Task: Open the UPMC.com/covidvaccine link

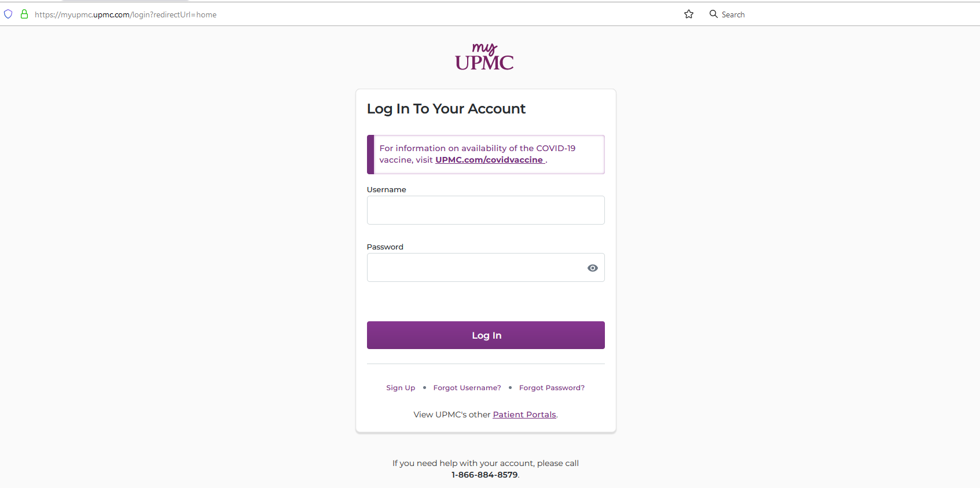Action: pyautogui.click(x=489, y=160)
